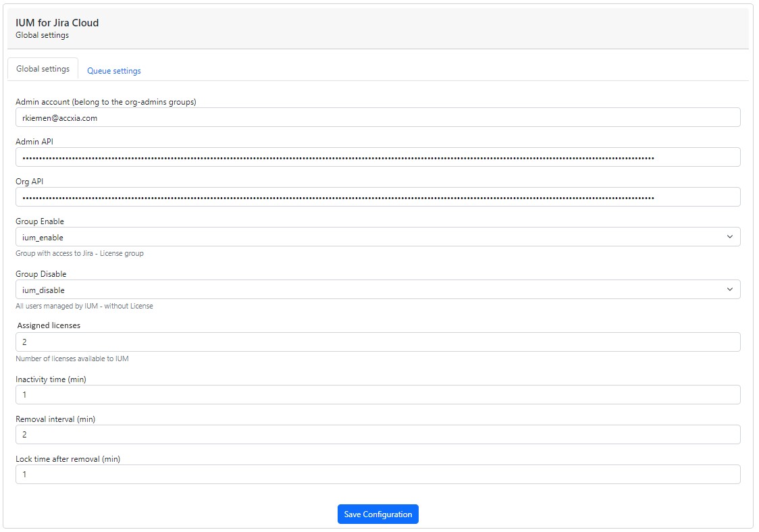Image resolution: width=759 pixels, height=532 pixels.
Task: Click the Inactivity time input box
Action: 377,395
